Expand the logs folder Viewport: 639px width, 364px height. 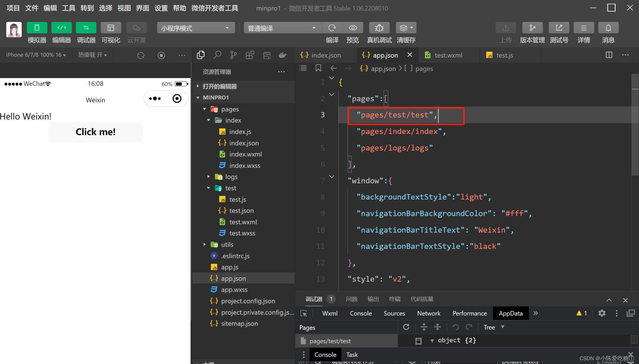(231, 177)
